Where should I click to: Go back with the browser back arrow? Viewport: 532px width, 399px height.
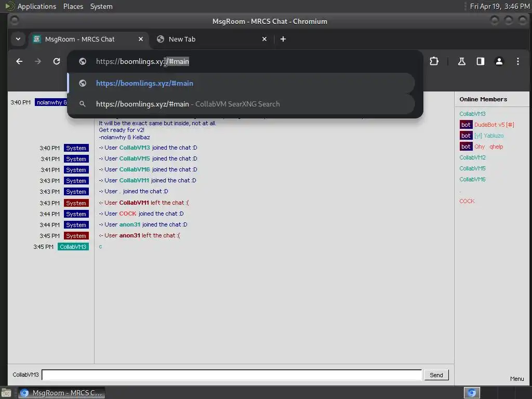(x=19, y=61)
